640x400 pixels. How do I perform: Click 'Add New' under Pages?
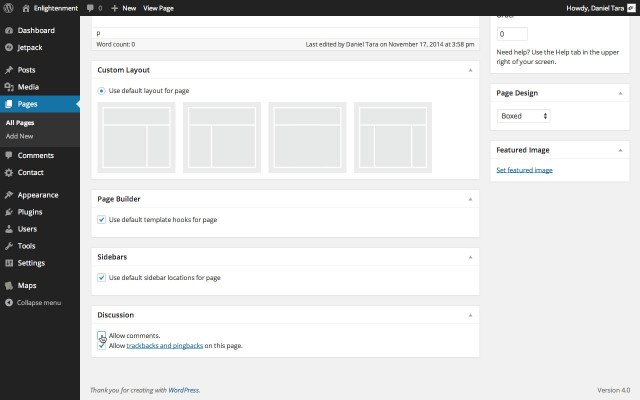coord(19,135)
